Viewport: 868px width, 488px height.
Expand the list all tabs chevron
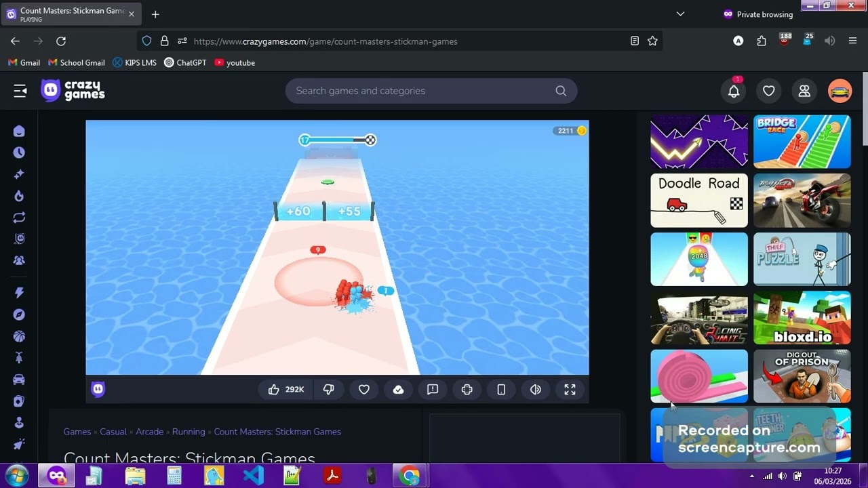[x=680, y=14]
